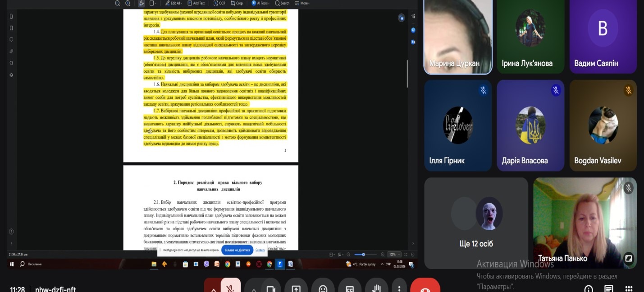Open the 'Ще 12 осіб' participants tile
This screenshot has width=644, height=292.
(x=476, y=223)
